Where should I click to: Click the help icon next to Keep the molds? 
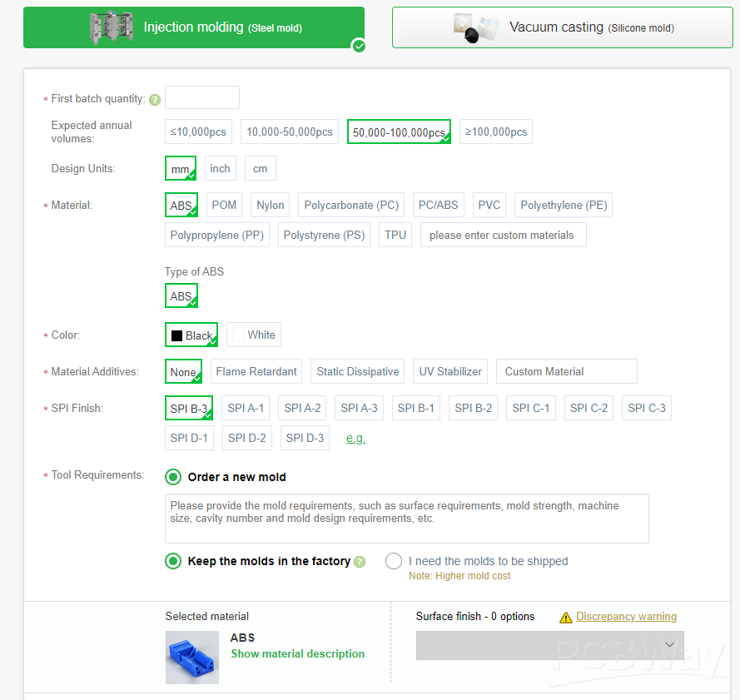(x=360, y=562)
